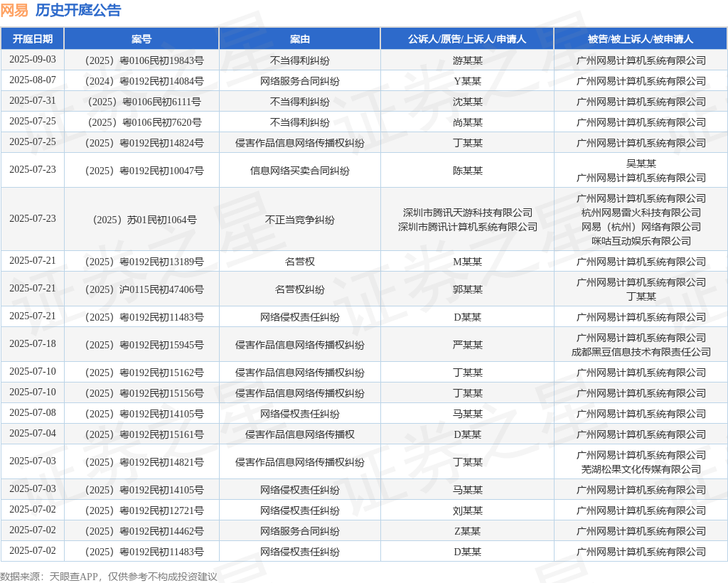Viewport: 728px width, 583px height.
Task: Click the 网易 name at the top
Action: tap(14, 10)
